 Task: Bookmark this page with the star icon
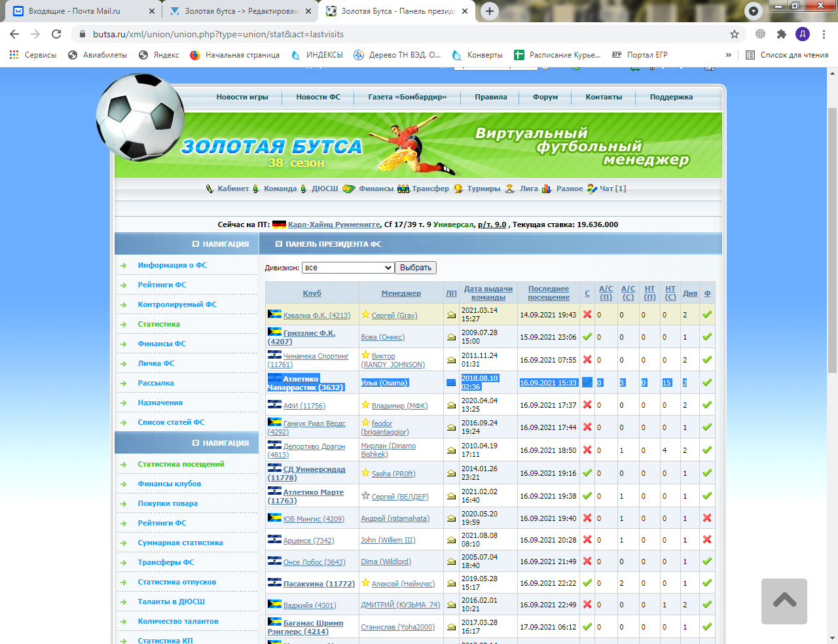(735, 34)
